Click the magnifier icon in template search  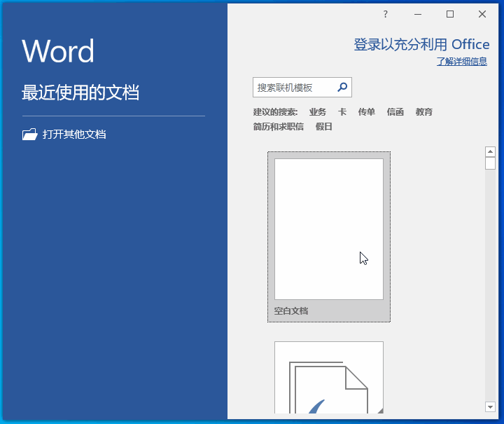(x=342, y=88)
